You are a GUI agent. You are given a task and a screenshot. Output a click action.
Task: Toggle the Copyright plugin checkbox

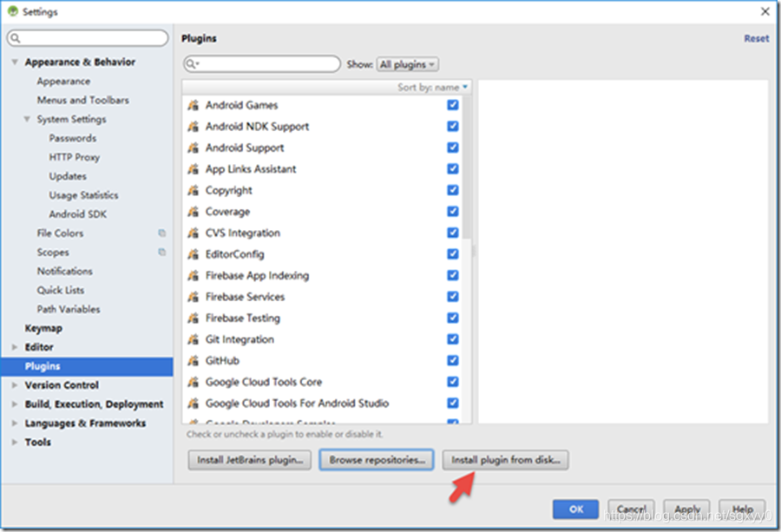[x=453, y=190]
